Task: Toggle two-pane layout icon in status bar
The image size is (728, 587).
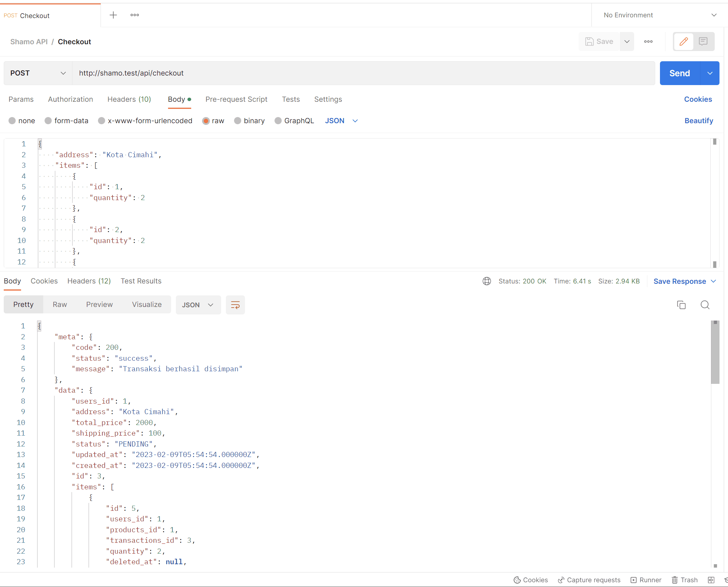Action: click(x=711, y=580)
